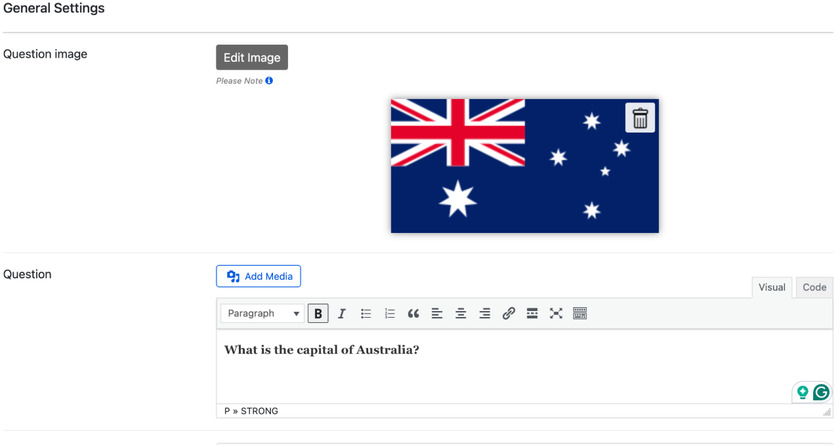This screenshot has width=840, height=445.
Task: Insert Read More tag
Action: coord(532,313)
